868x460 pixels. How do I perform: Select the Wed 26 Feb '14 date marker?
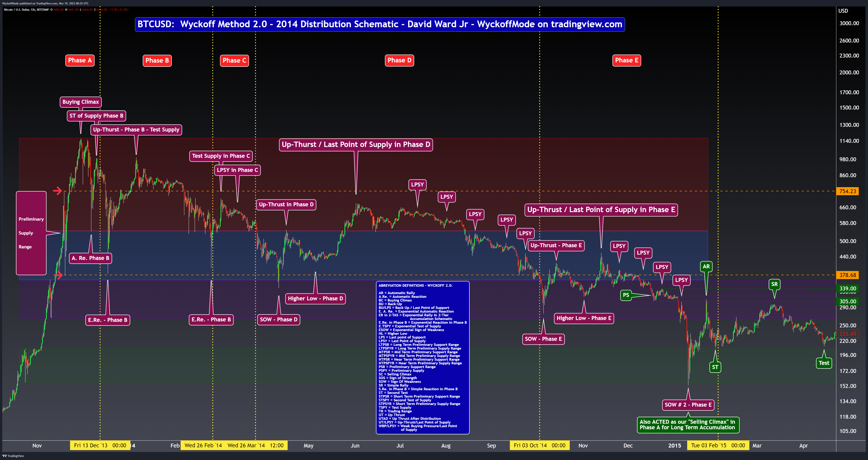click(203, 445)
